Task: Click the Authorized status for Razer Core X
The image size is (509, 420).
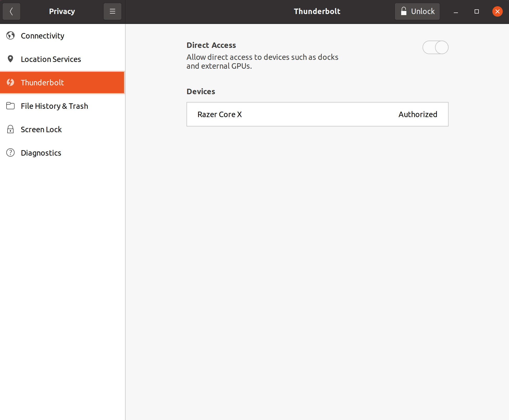Action: 418,114
